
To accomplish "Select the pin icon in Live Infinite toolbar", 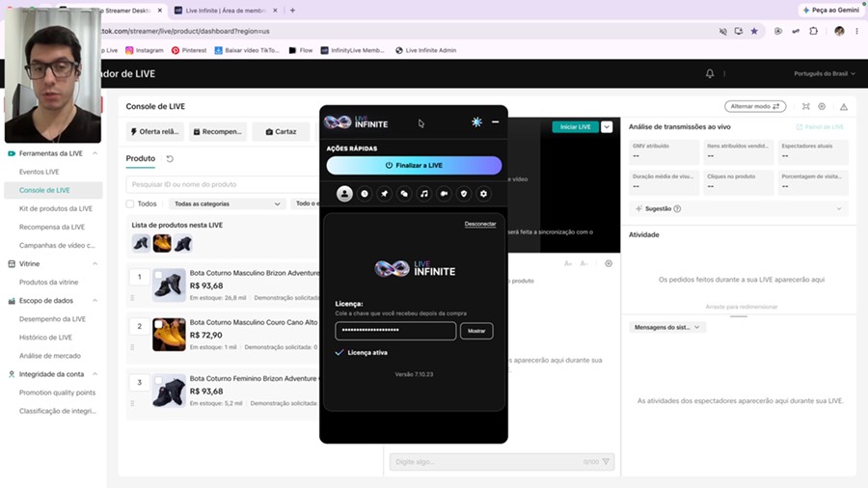I will click(384, 194).
